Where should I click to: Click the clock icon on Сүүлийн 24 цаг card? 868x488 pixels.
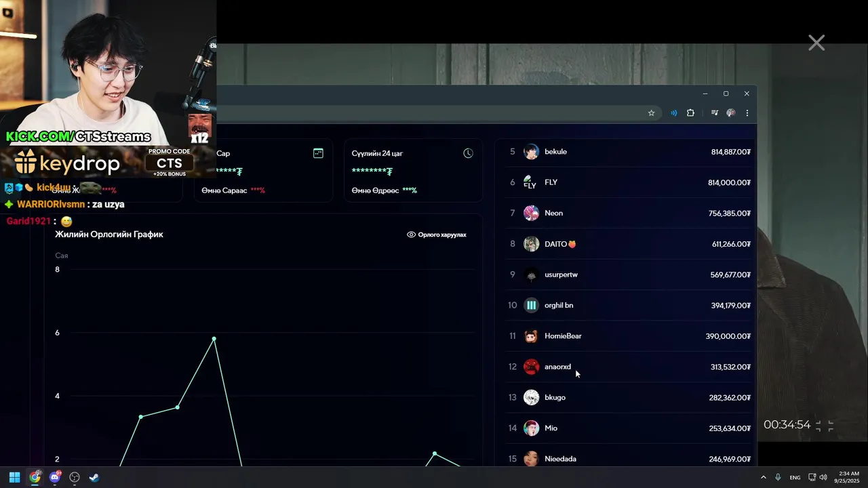coord(468,153)
